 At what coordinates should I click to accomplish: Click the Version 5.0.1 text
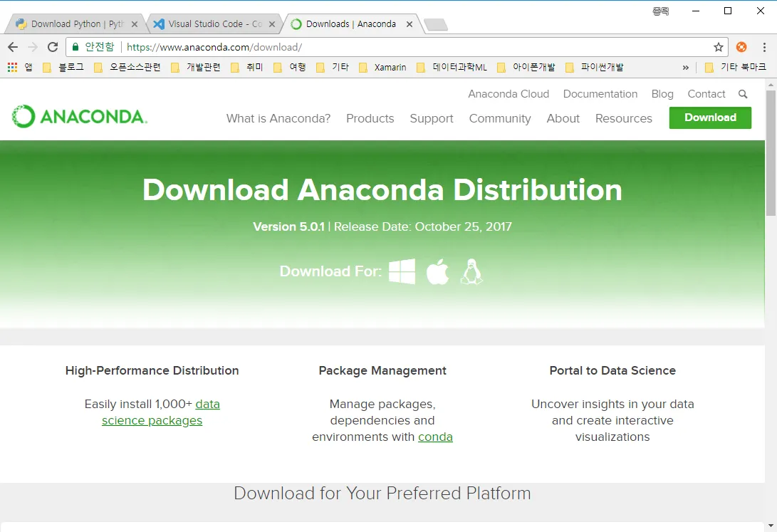click(x=289, y=227)
